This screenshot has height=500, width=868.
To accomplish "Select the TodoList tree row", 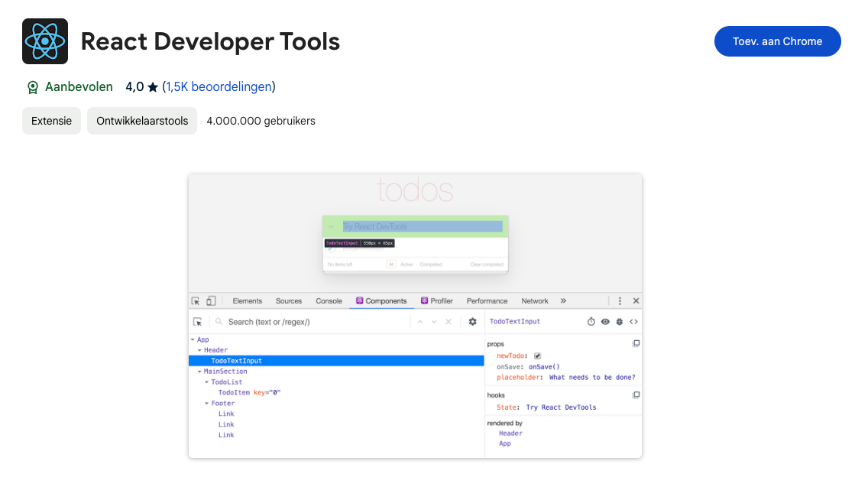I will click(336, 382).
